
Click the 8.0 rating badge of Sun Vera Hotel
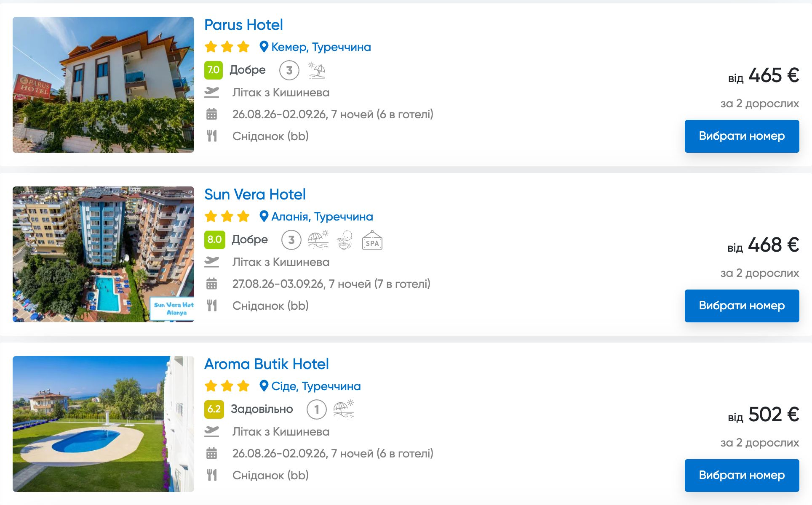[x=215, y=239]
